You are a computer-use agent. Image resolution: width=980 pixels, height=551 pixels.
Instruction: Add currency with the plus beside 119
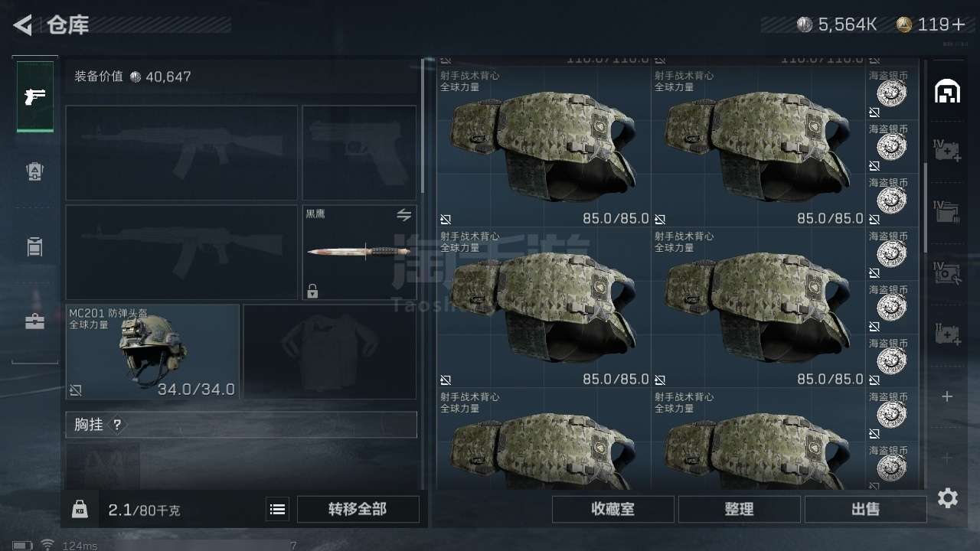[x=958, y=24]
